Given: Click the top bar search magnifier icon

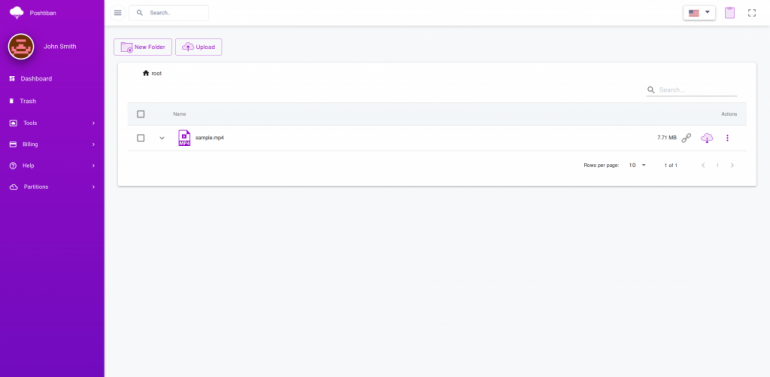Looking at the screenshot, I should (140, 13).
